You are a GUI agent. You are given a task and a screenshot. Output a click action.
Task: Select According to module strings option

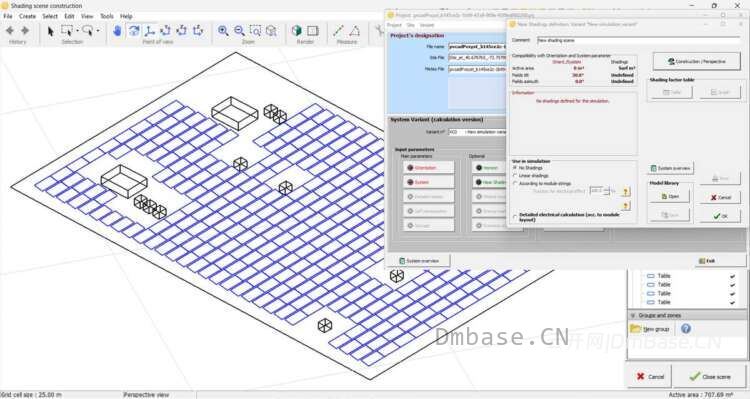point(515,183)
